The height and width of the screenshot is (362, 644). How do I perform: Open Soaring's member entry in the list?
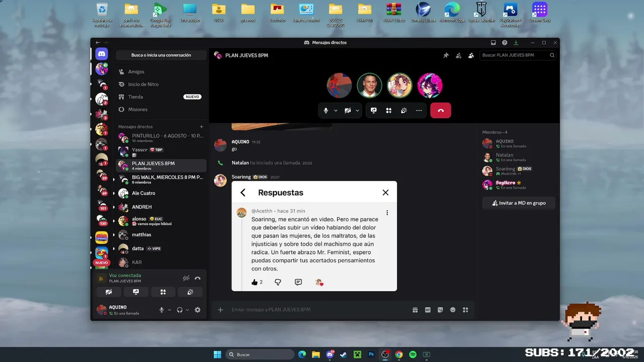519,171
